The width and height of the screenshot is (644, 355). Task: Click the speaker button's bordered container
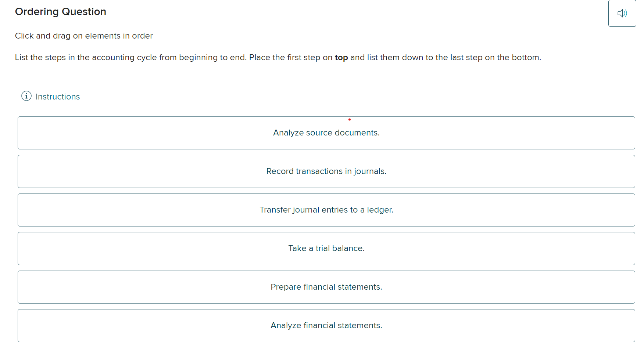(x=622, y=13)
